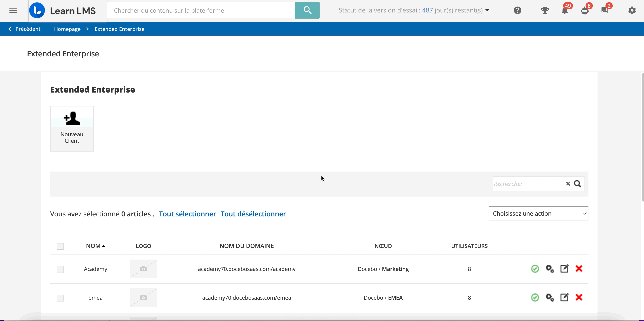Click the NOM DU DOMAINE column header
644x321 pixels.
(x=247, y=246)
